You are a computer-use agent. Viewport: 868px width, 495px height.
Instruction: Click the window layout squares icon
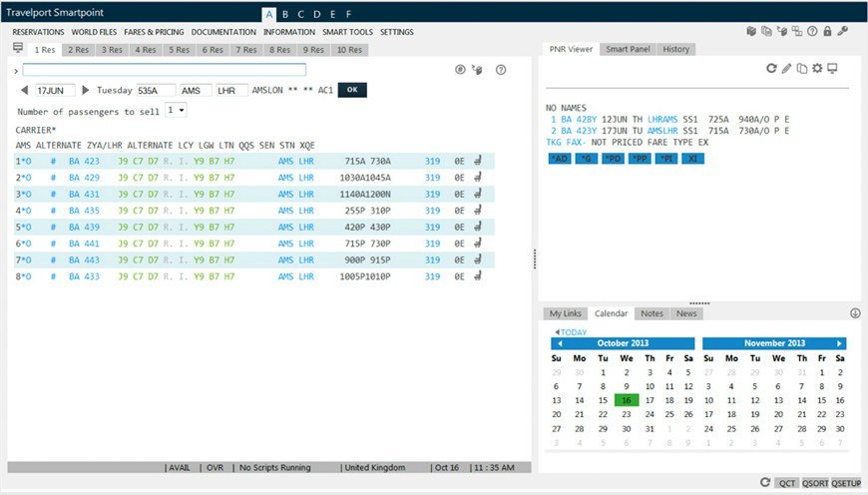point(797,32)
